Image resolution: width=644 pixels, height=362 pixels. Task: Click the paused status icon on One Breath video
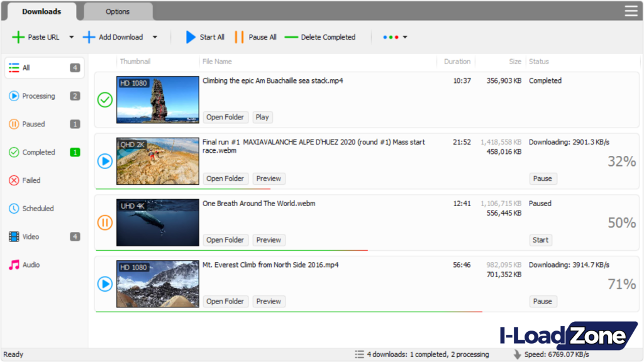[104, 222]
